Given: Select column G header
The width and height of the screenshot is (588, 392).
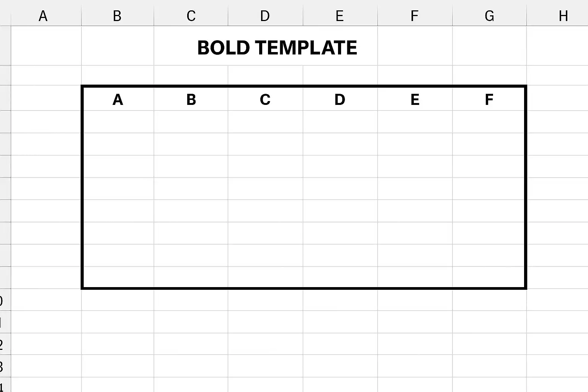Looking at the screenshot, I should (x=490, y=16).
